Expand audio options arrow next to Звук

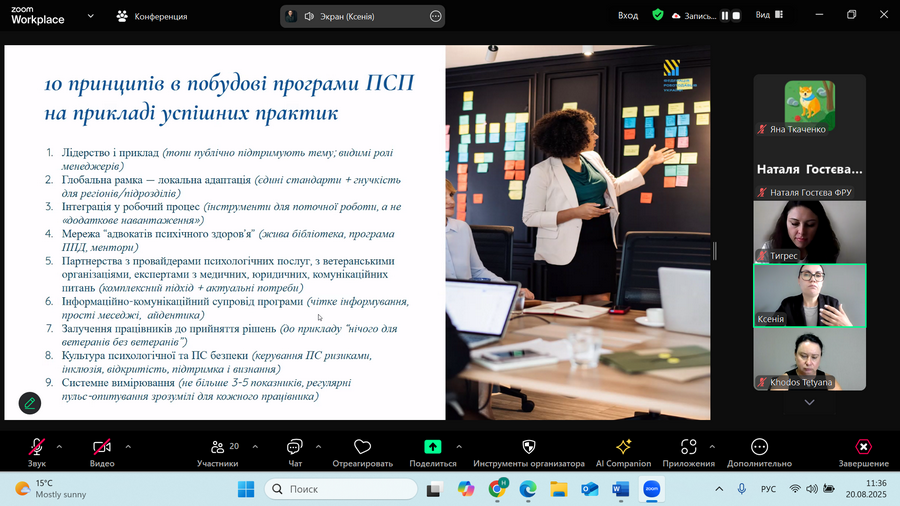[x=60, y=446]
